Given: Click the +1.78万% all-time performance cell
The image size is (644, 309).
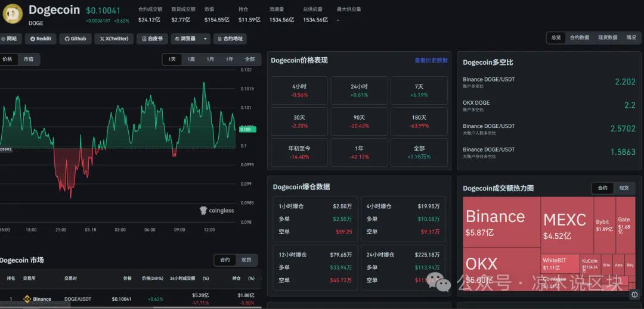Looking at the screenshot, I should point(419,152).
